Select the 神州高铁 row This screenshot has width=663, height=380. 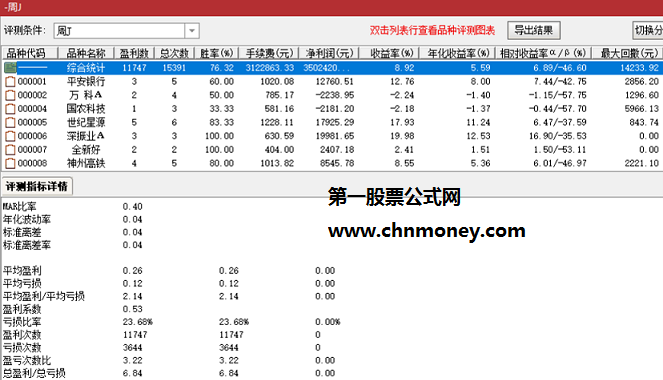pos(332,163)
